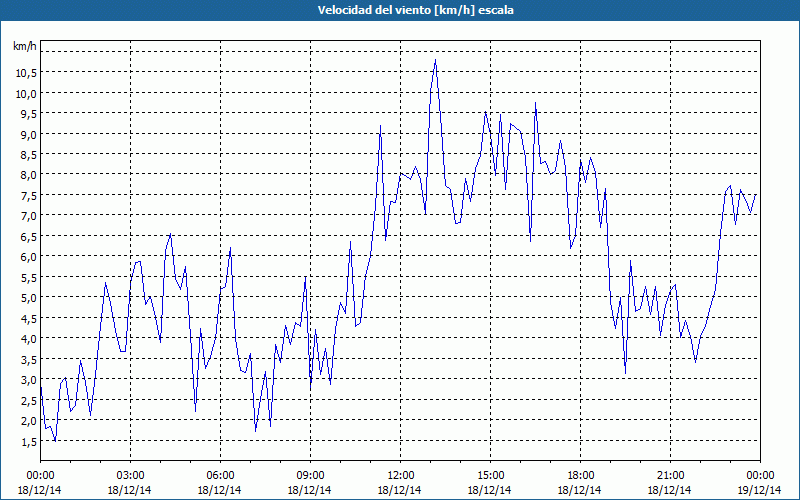800x500 pixels.
Task: Pick the '21:00' time on the horizontal axis
Action: pos(670,476)
